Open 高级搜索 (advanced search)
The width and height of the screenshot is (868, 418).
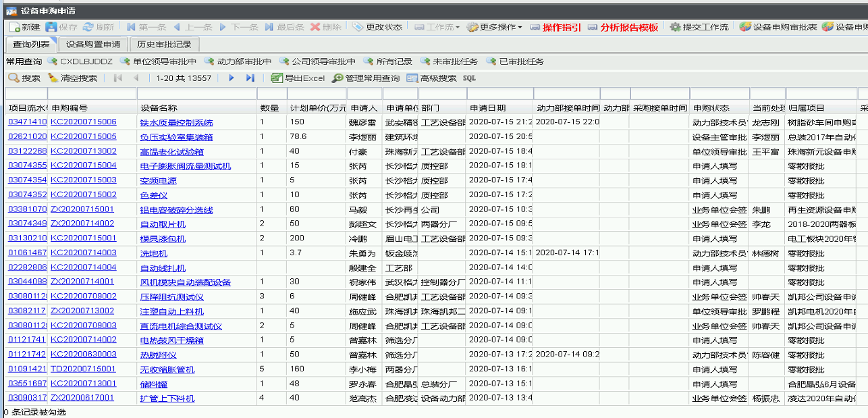(x=431, y=78)
